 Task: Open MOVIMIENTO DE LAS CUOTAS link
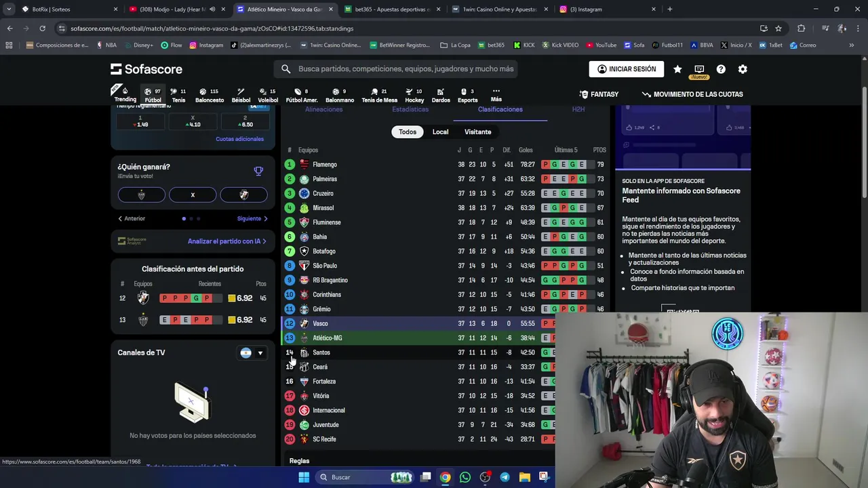692,95
